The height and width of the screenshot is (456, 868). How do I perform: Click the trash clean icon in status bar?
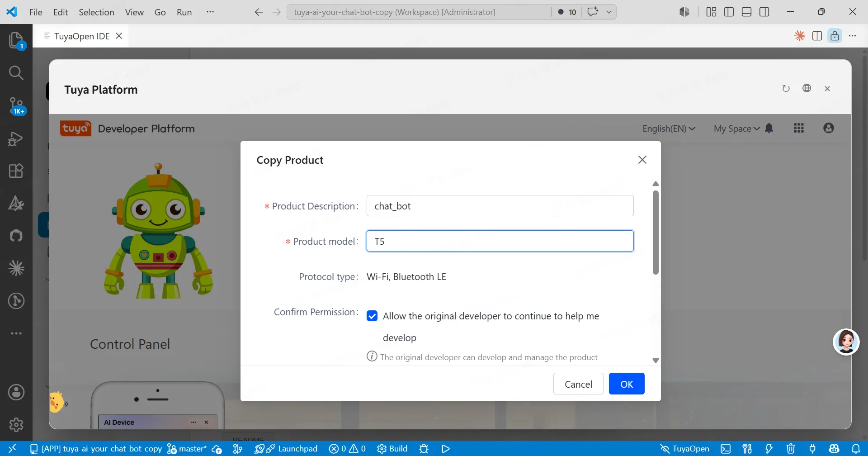pos(791,449)
